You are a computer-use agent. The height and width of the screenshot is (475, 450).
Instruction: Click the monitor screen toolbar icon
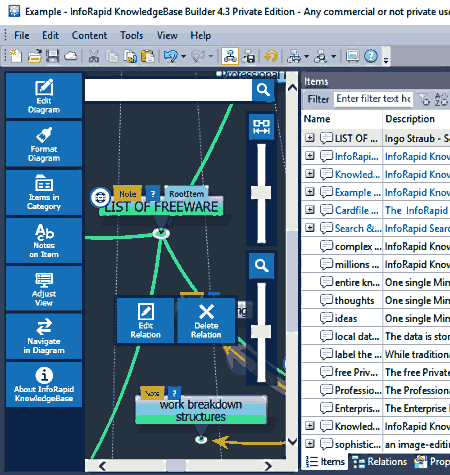352,56
